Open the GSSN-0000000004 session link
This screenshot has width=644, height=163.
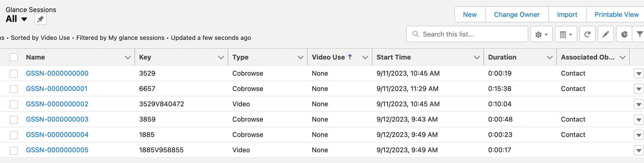(x=57, y=135)
